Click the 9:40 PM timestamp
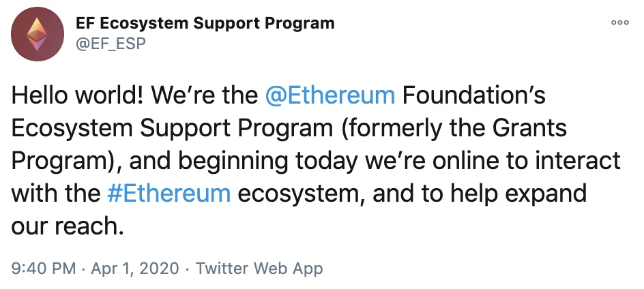This screenshot has height=289, width=644. click(44, 269)
